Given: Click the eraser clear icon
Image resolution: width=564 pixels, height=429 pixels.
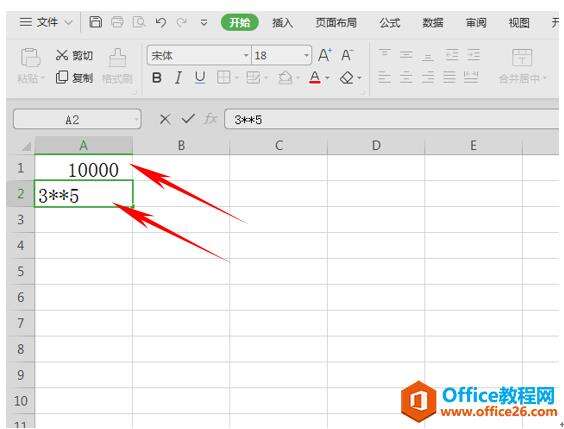Looking at the screenshot, I should (x=346, y=78).
